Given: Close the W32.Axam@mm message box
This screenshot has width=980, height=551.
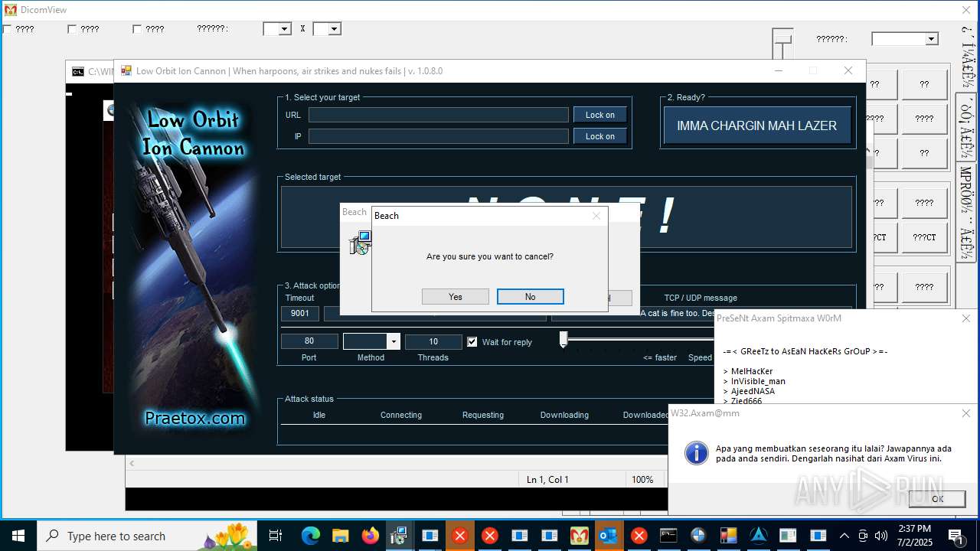Looking at the screenshot, I should (x=965, y=413).
